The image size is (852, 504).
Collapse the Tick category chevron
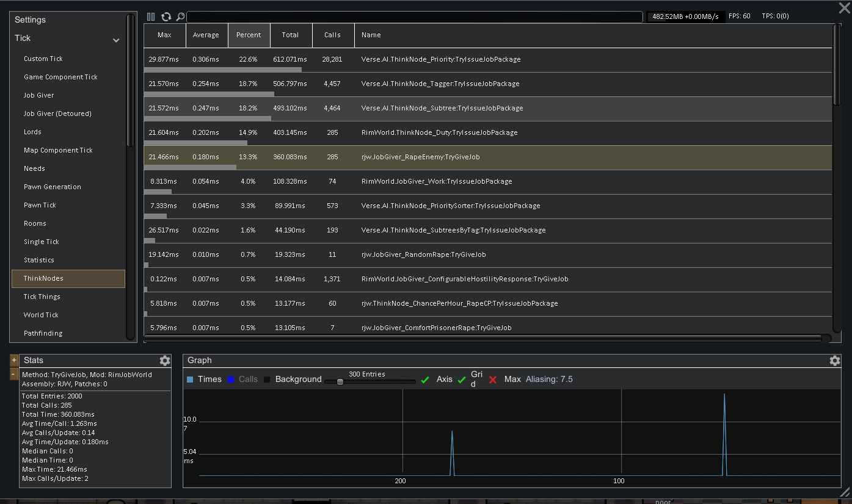(x=116, y=40)
